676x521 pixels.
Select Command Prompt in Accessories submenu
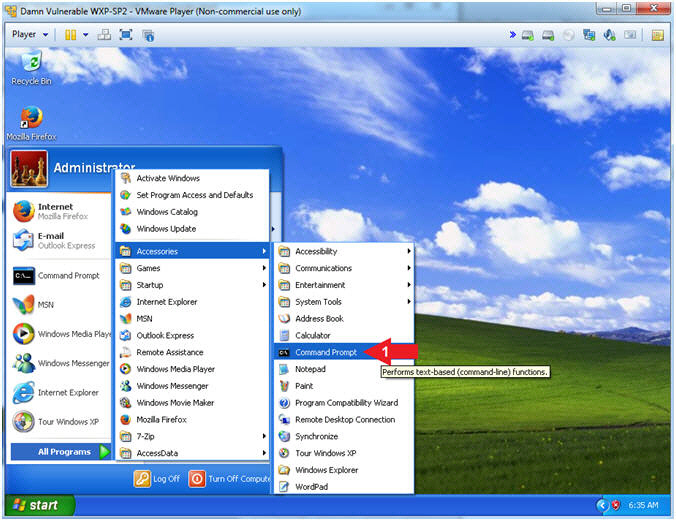click(325, 352)
